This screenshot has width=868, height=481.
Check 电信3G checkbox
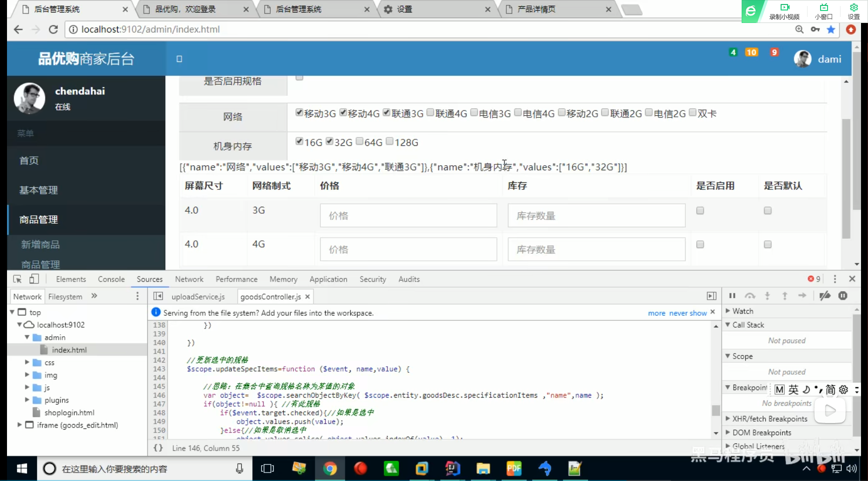point(474,112)
